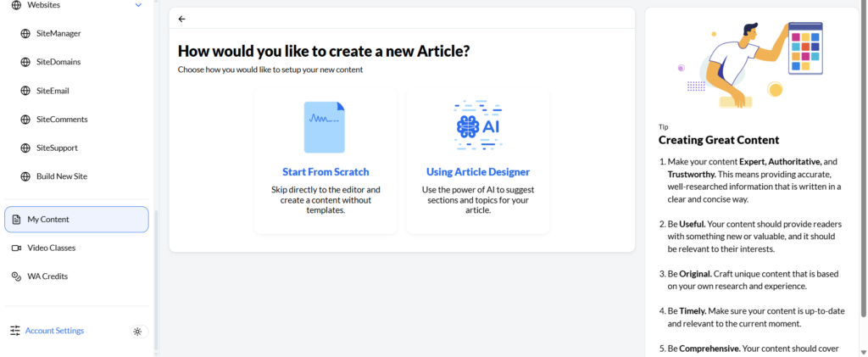
Task: Click the Creating Great Content heading
Action: 719,140
